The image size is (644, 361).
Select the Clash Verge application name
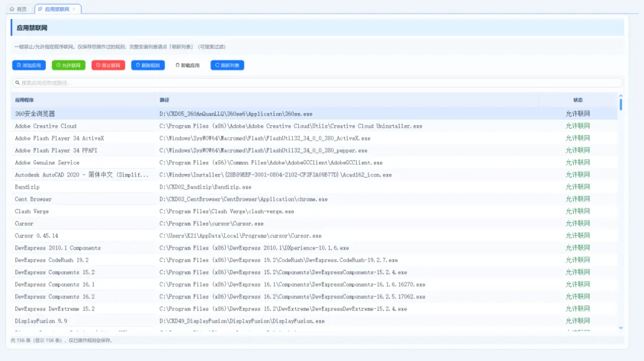pos(32,211)
